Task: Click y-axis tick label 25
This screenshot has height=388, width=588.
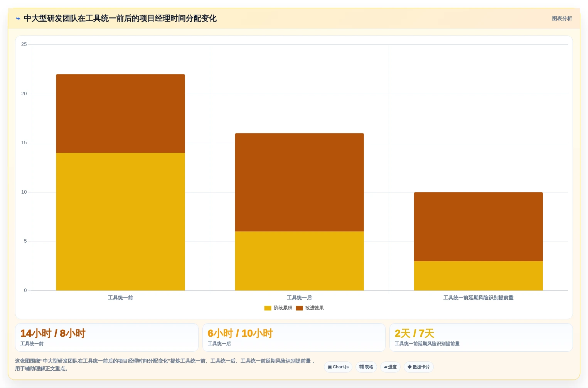Action: pos(24,44)
